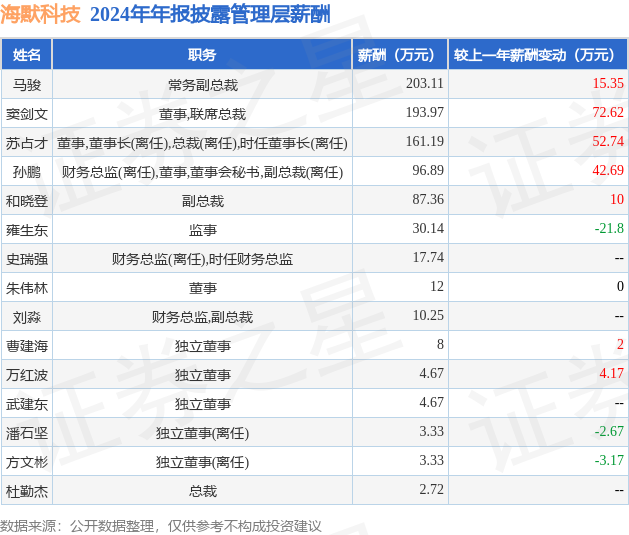The image size is (629, 535).
Task: Click the salary value 203.11
Action: pyautogui.click(x=424, y=83)
